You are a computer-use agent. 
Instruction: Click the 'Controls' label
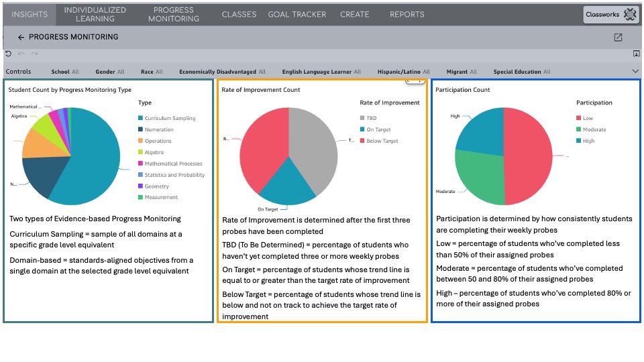point(18,72)
